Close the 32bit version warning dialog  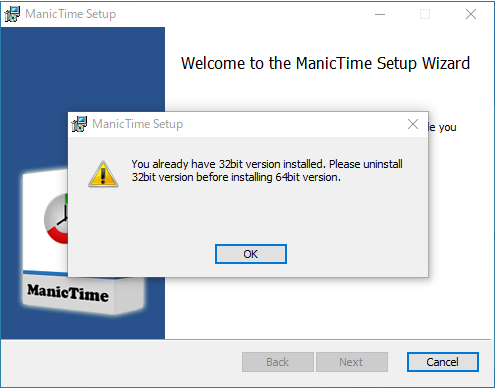point(413,124)
